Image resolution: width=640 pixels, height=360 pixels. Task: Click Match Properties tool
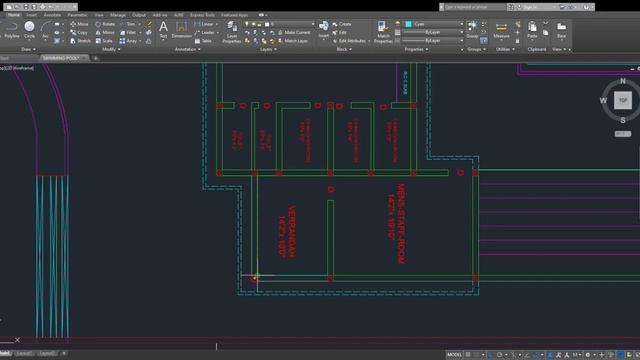pyautogui.click(x=383, y=32)
